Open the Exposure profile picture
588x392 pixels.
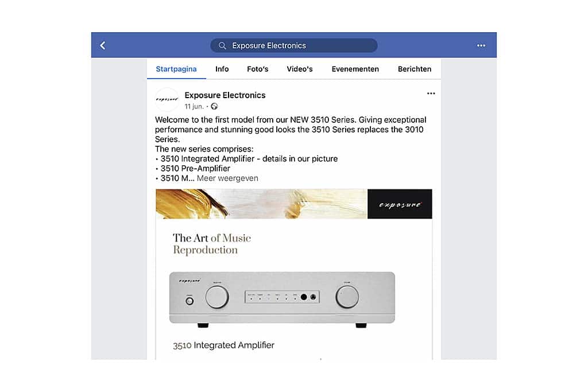coord(167,99)
